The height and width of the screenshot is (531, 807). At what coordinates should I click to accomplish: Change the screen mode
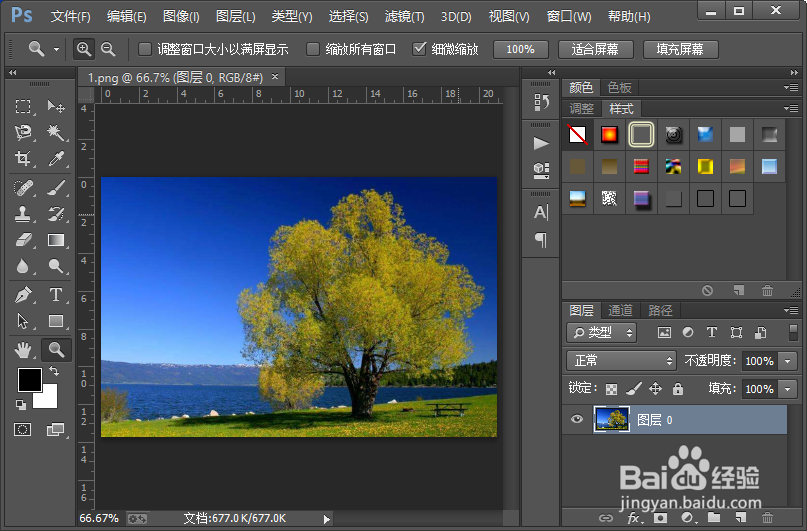pos(56,429)
